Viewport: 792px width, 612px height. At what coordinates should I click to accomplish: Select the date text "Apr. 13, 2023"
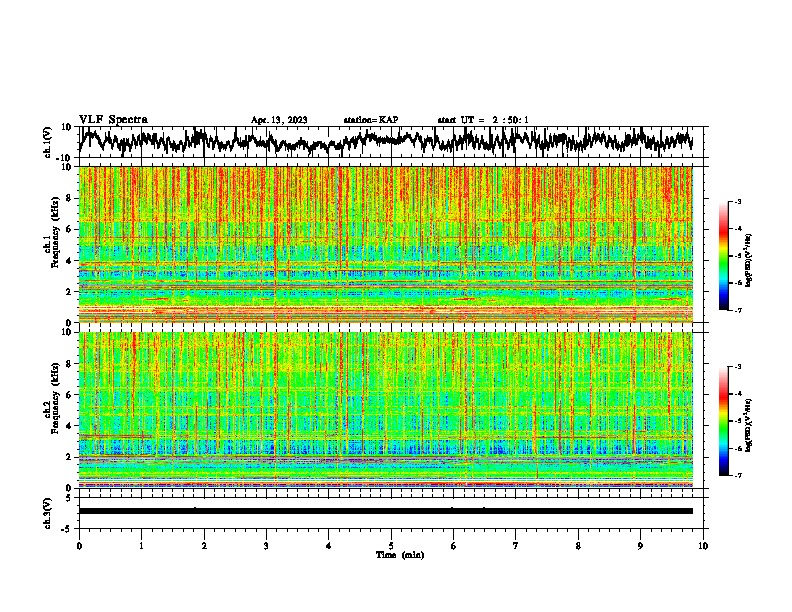pyautogui.click(x=279, y=120)
